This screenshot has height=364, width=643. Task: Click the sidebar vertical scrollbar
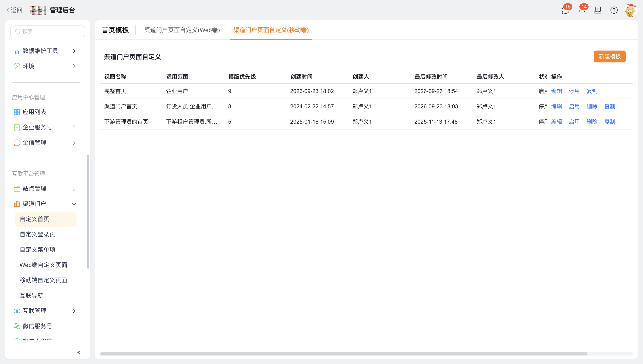[88, 212]
